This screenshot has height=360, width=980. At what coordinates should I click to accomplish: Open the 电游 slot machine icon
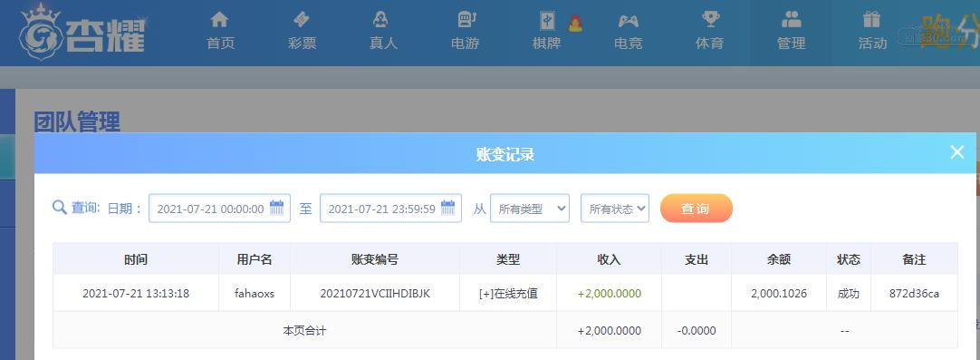coord(466,19)
